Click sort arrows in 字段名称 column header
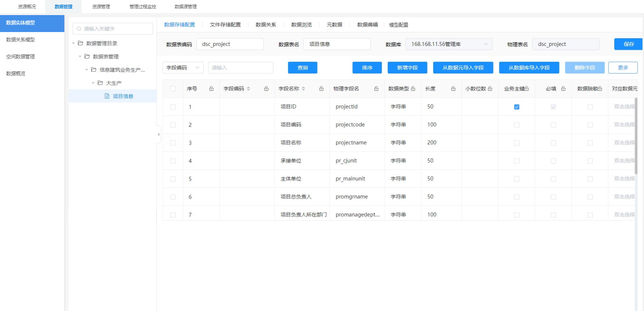The width and height of the screenshot is (644, 311). [303, 89]
